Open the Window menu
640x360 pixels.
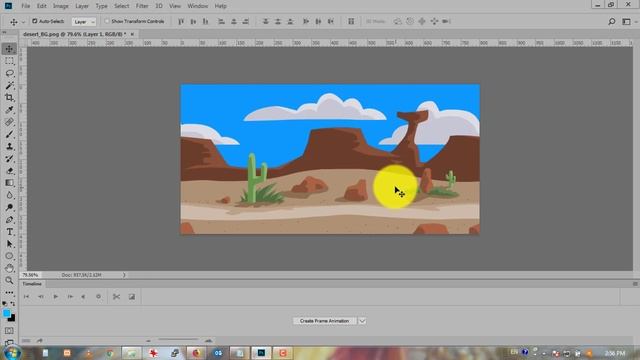198,6
